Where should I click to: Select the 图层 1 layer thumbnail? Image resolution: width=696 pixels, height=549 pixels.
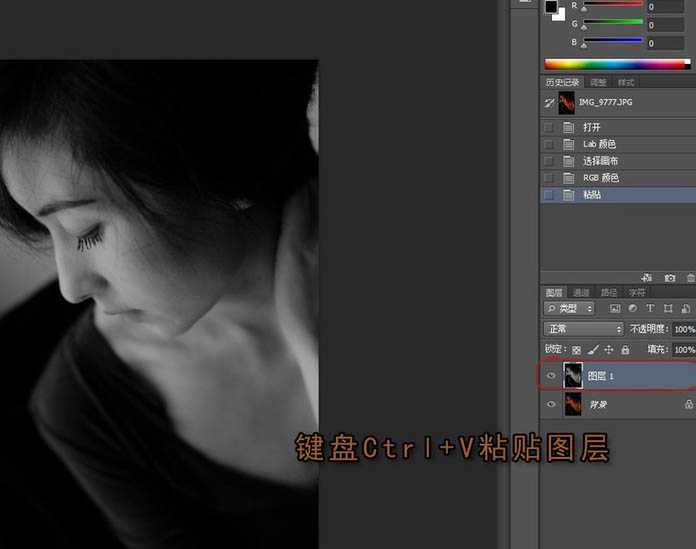pyautogui.click(x=573, y=375)
